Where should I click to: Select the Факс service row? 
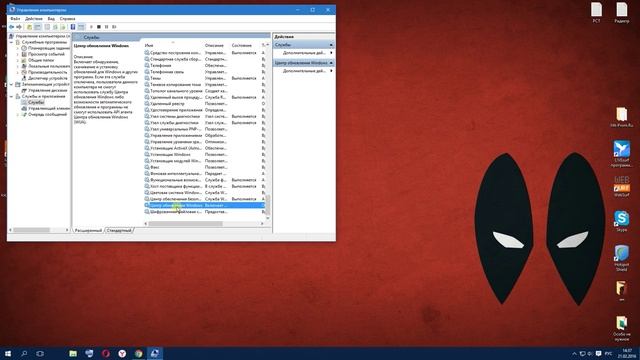205,167
